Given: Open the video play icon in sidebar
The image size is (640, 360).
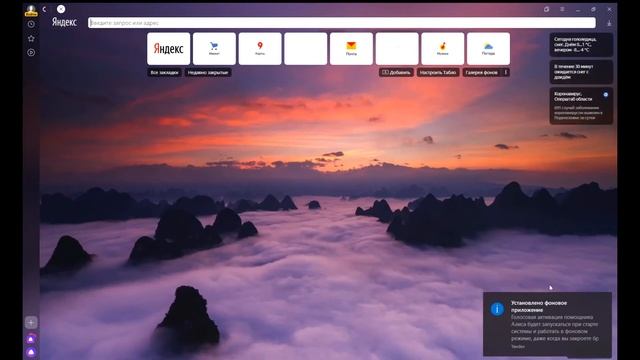Looking at the screenshot, I should coord(31,52).
